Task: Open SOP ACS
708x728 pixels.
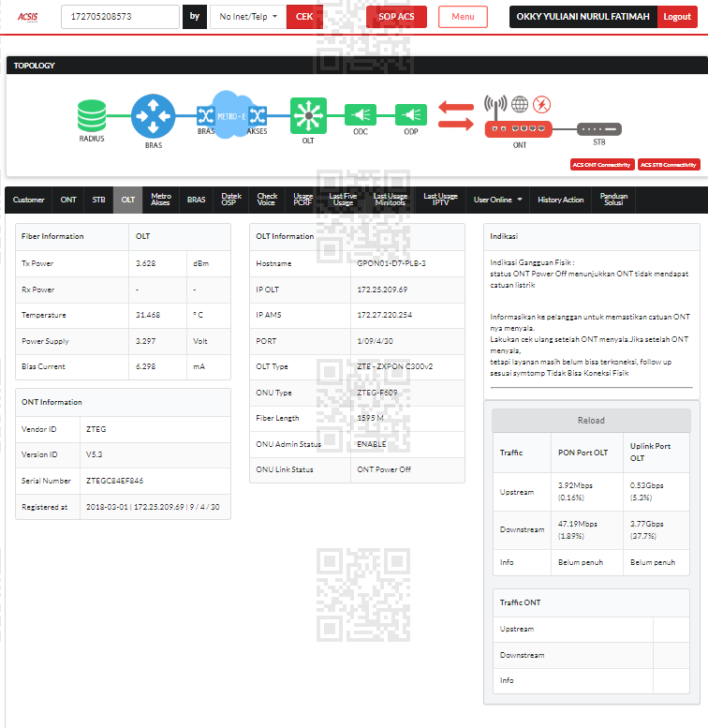Action: pyautogui.click(x=396, y=17)
